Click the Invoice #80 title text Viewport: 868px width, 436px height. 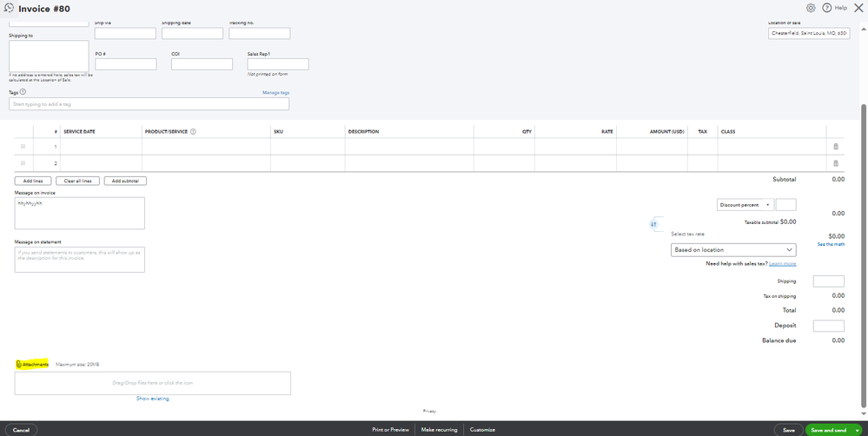[44, 9]
